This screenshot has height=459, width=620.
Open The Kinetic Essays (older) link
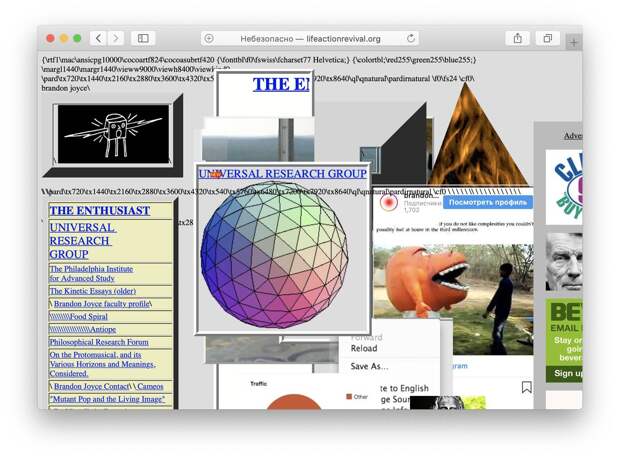click(x=93, y=291)
